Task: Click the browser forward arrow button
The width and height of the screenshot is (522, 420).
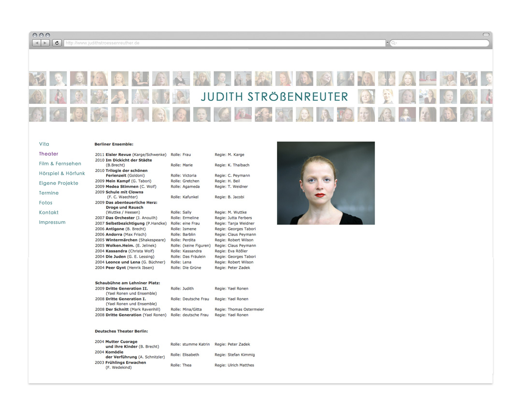Action: pos(45,43)
